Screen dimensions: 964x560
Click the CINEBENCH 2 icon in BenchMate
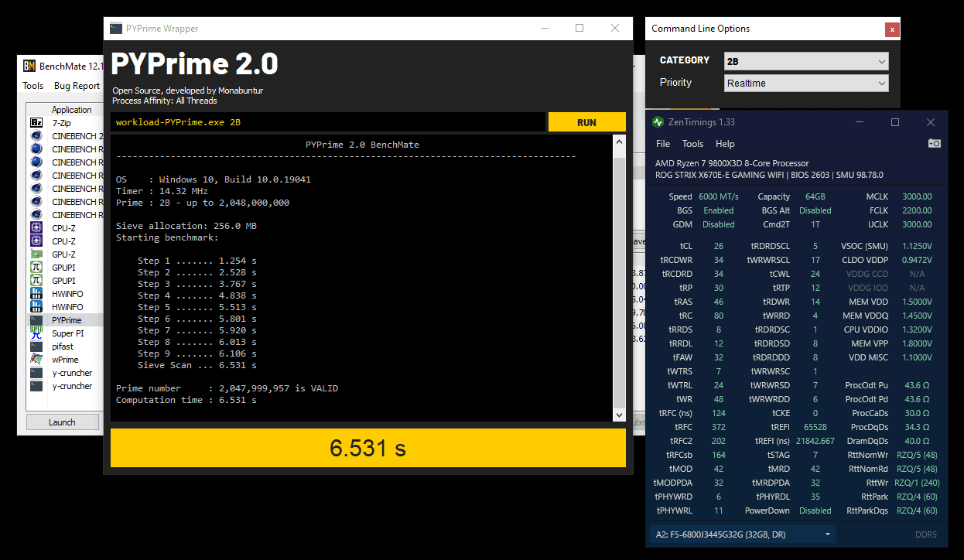[36, 135]
